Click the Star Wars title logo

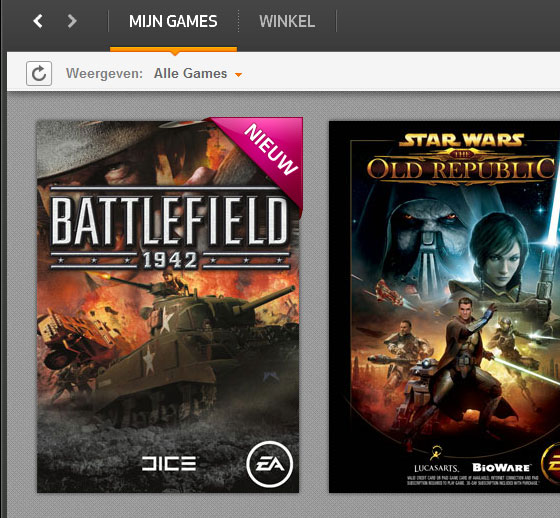coord(461,159)
